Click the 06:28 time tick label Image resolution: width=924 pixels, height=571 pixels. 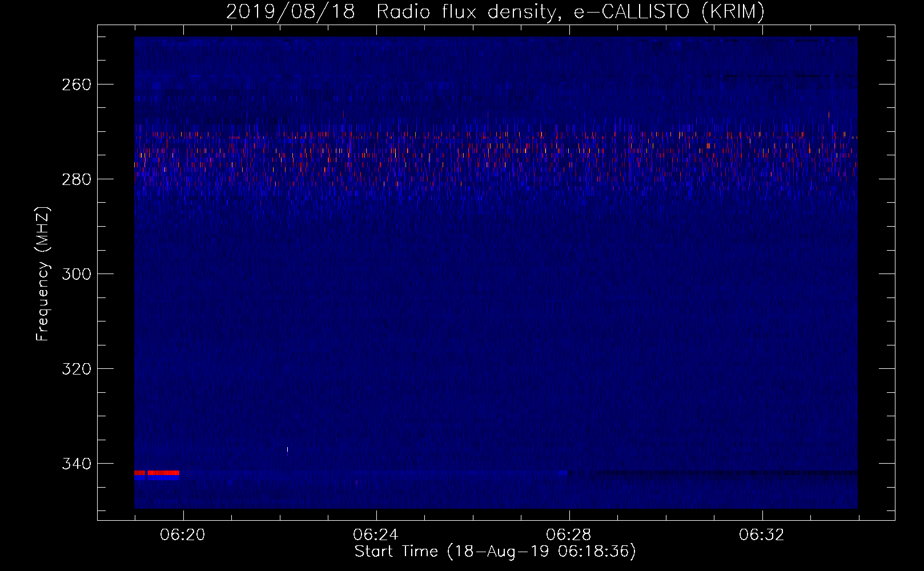569,535
